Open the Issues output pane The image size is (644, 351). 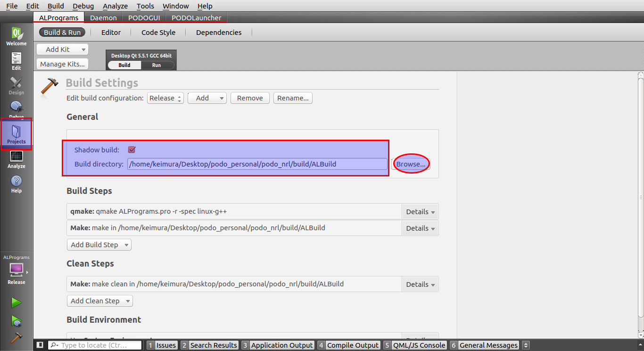tap(162, 345)
